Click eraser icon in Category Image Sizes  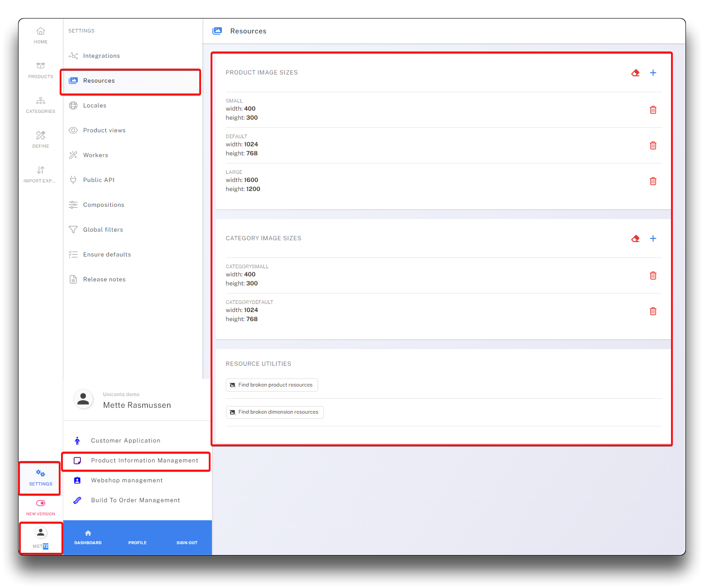coord(635,238)
